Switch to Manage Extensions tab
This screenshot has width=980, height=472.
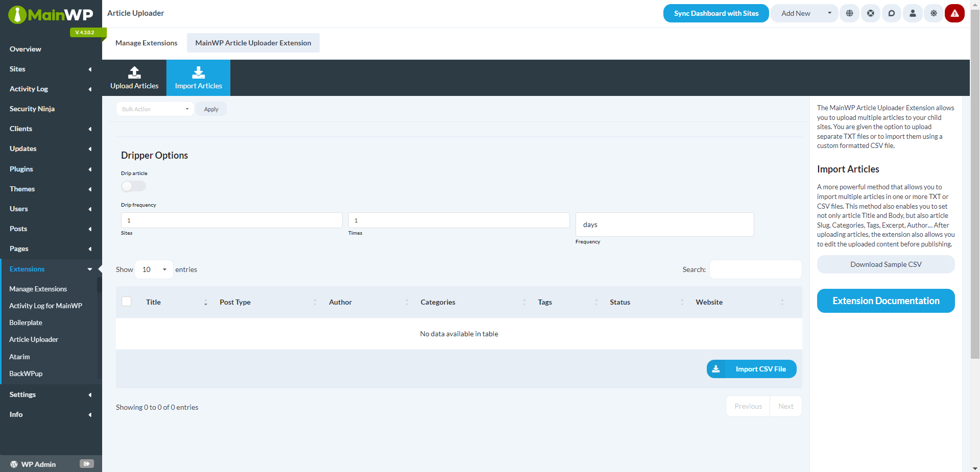pos(147,43)
